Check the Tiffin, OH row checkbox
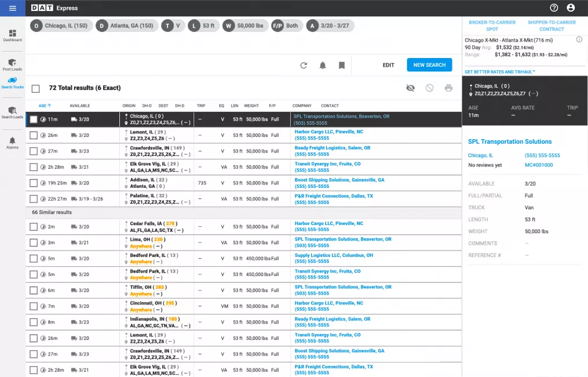 34,290
